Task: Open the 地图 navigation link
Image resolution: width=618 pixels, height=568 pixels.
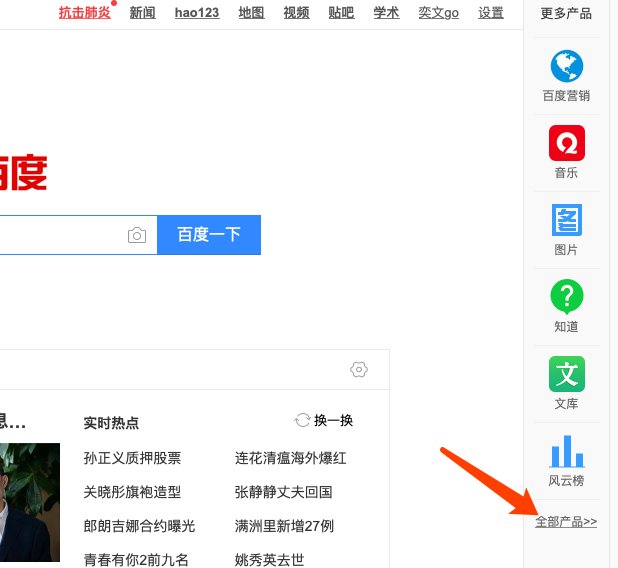Action: click(x=251, y=13)
